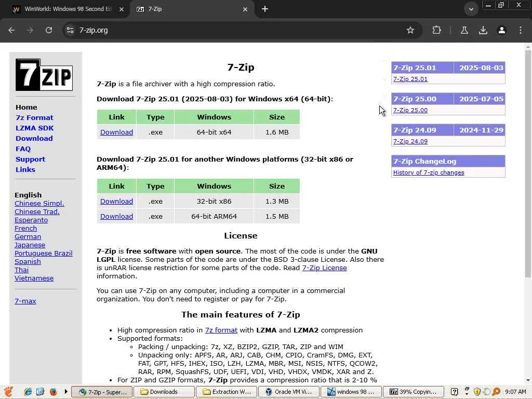Open the Chrome Labs flask icon
The height and width of the screenshot is (399, 532).
coord(464,30)
